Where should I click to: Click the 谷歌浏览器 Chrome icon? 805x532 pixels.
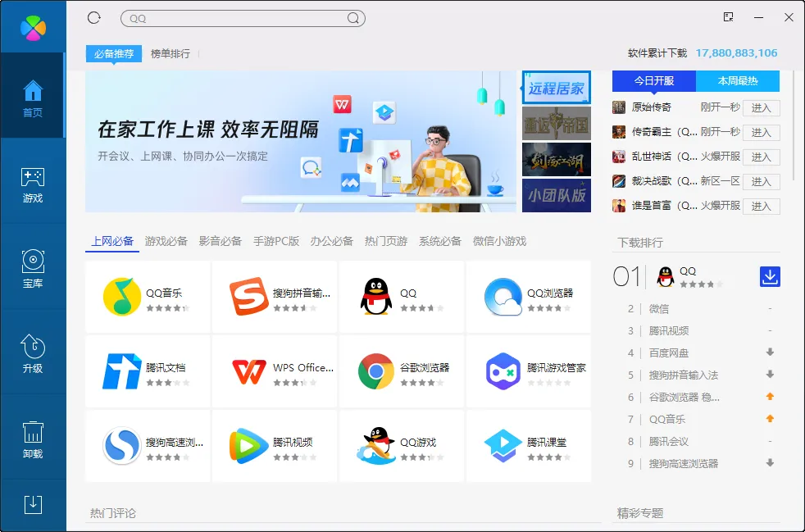375,371
